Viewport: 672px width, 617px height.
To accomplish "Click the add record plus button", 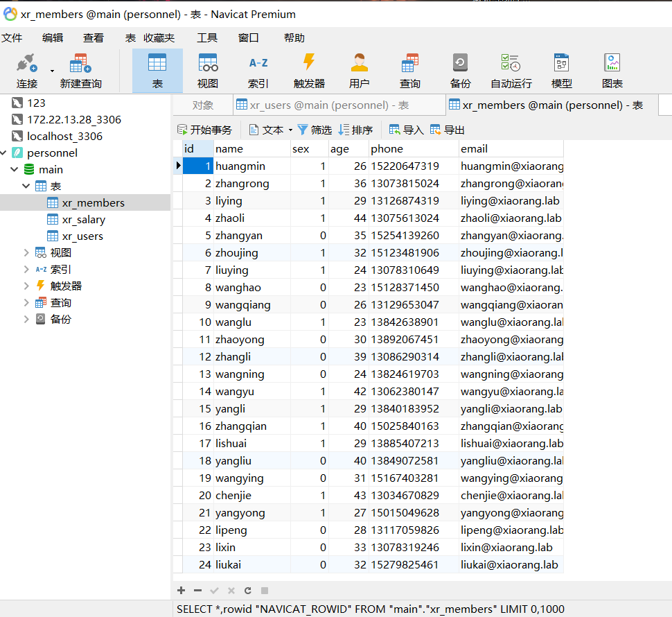I will pyautogui.click(x=182, y=591).
